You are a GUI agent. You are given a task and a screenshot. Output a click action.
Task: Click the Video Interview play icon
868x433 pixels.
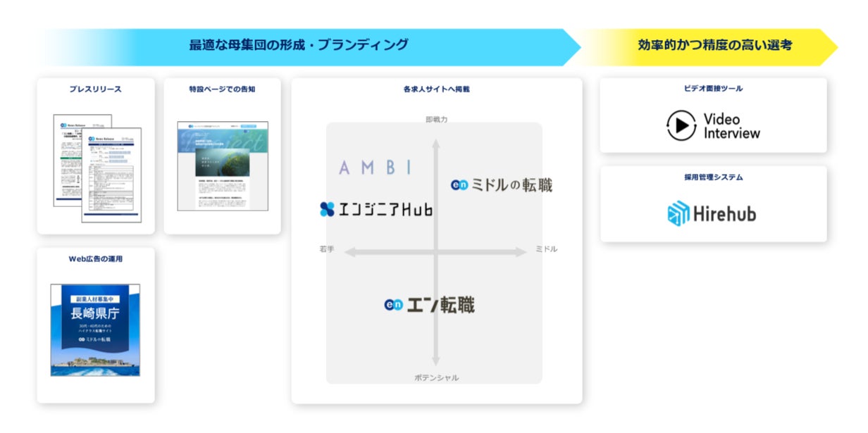coord(681,126)
